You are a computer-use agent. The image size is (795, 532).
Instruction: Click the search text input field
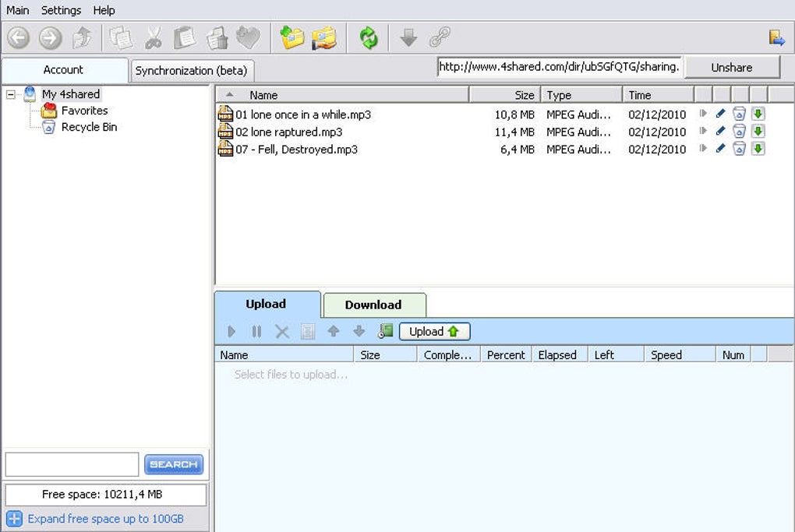[72, 464]
